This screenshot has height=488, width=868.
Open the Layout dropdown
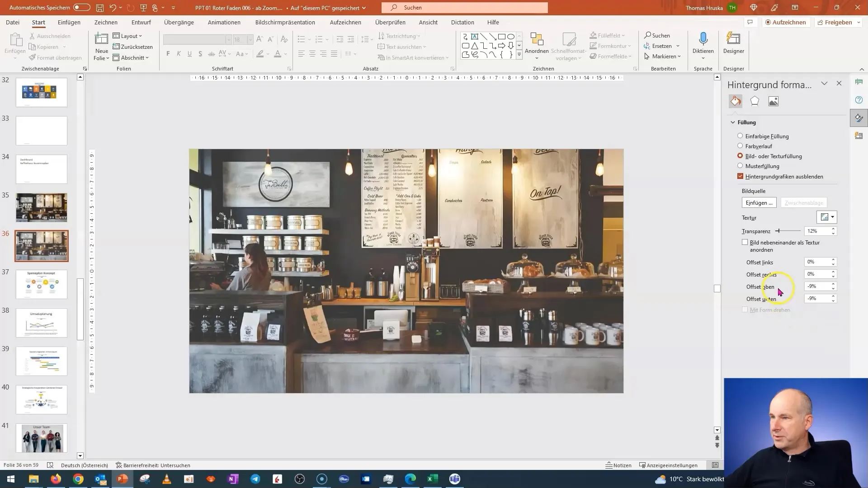(x=127, y=36)
